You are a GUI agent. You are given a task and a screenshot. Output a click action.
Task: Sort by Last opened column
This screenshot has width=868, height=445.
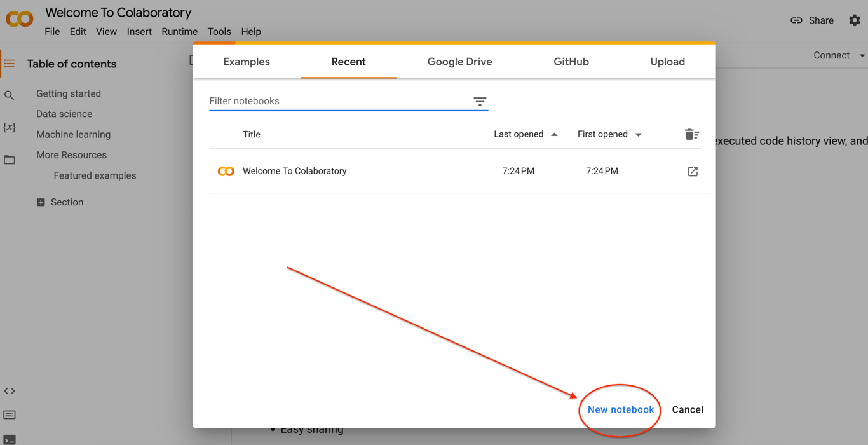click(x=526, y=134)
